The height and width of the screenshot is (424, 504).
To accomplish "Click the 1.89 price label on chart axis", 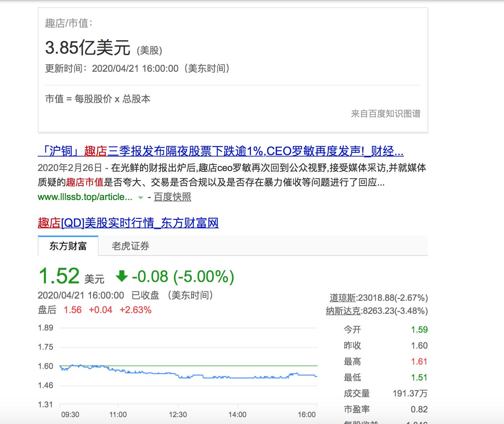I will [x=46, y=328].
